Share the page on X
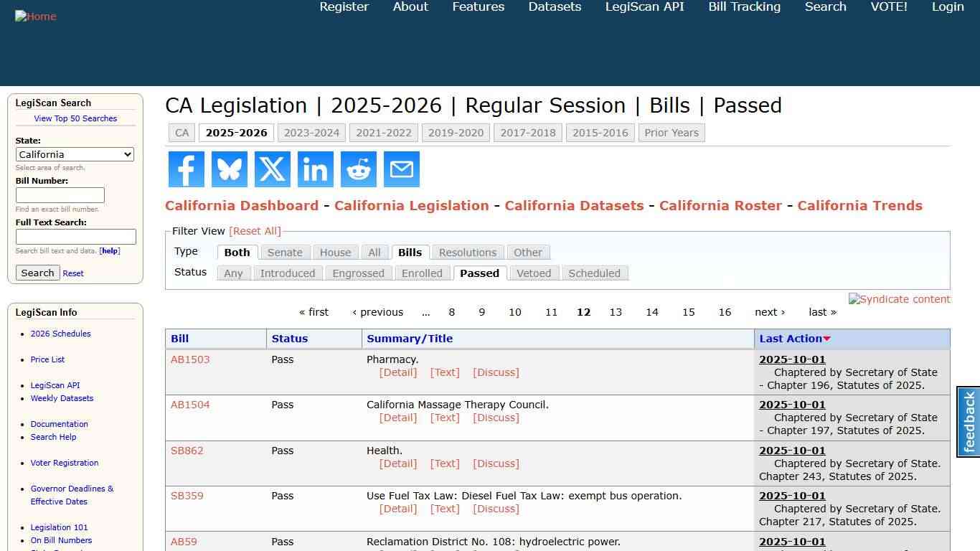Screen dimensions: 980x551 tap(272, 169)
